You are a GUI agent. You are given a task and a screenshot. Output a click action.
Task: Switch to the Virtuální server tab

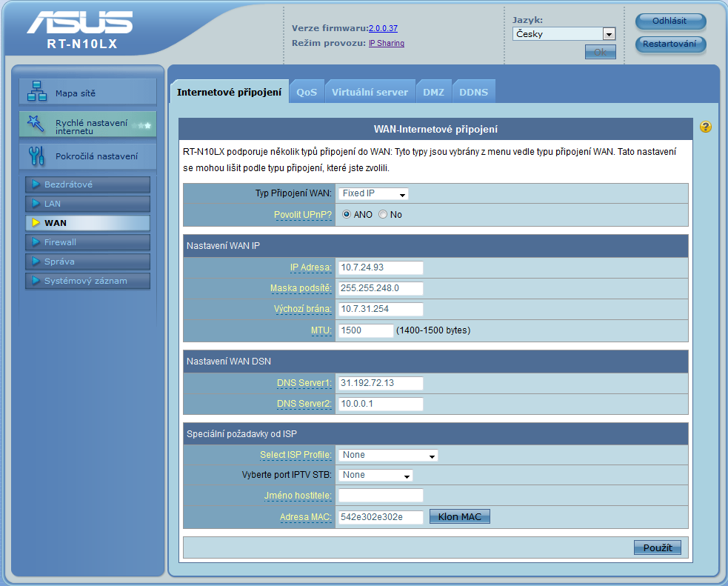coord(370,92)
